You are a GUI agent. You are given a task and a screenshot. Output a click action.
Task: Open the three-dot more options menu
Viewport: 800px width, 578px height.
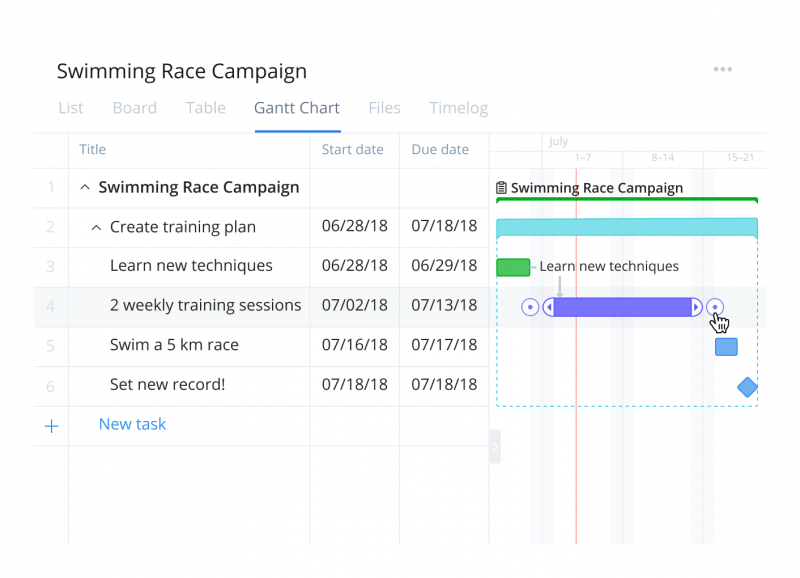(x=722, y=69)
